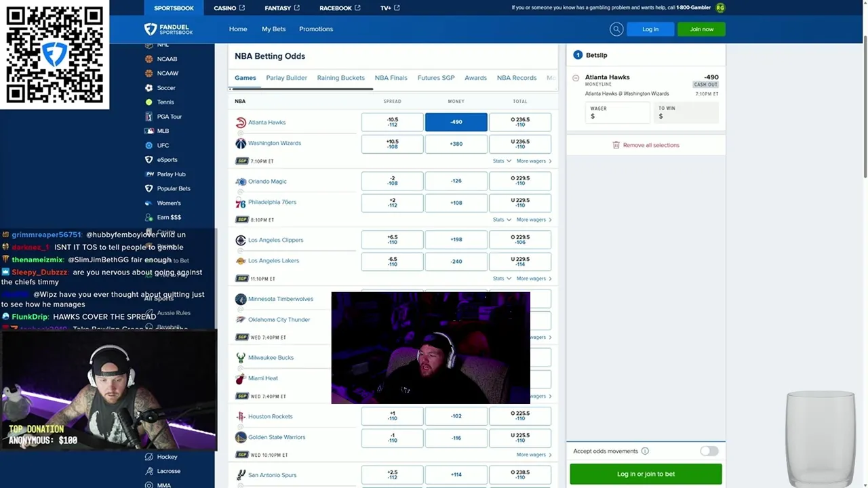Click the RG responsible gaming badge
Screen dimensions: 868x488
(x=720, y=7)
